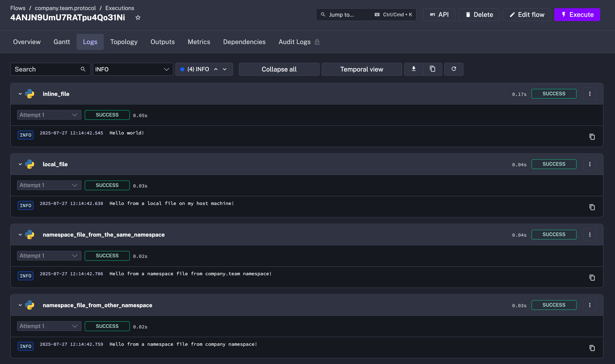Image resolution: width=615 pixels, height=364 pixels.
Task: Open the three-dot menu for namespace_file_from_other_namespace
Action: pos(590,305)
